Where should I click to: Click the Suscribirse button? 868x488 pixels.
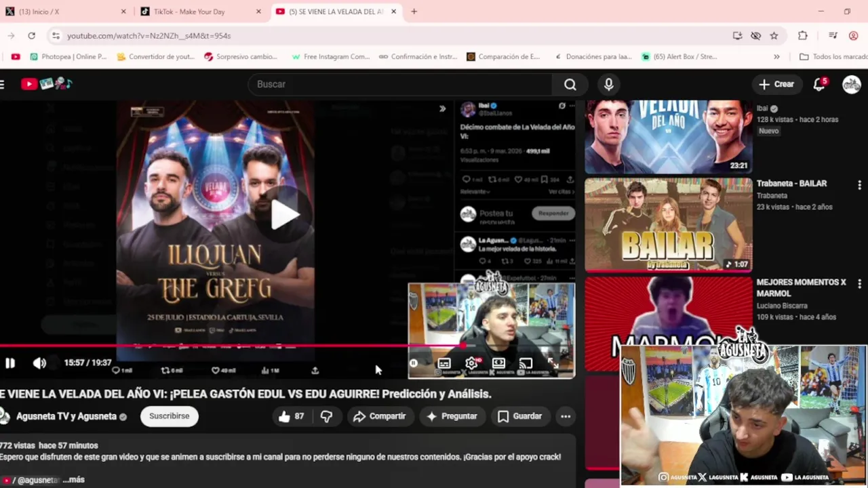(170, 416)
